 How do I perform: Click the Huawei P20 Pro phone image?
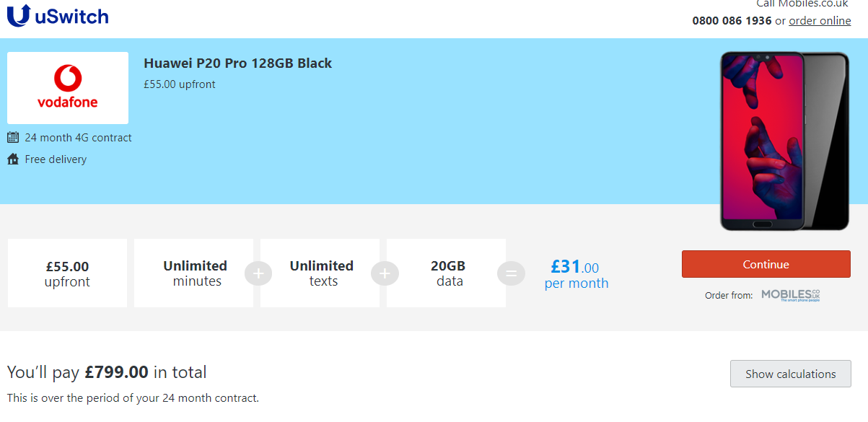click(x=785, y=141)
